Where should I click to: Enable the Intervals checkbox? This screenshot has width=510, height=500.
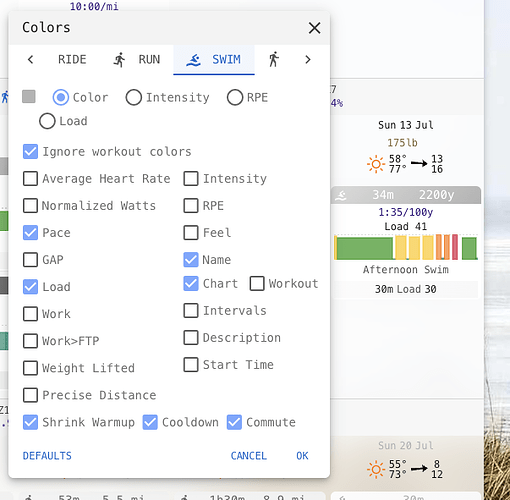191,311
